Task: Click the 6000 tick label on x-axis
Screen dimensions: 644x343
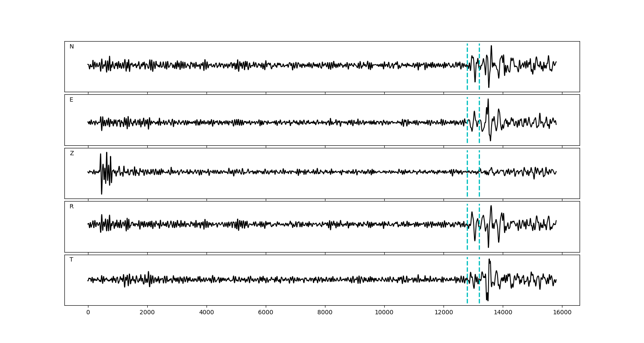Action: [266, 313]
